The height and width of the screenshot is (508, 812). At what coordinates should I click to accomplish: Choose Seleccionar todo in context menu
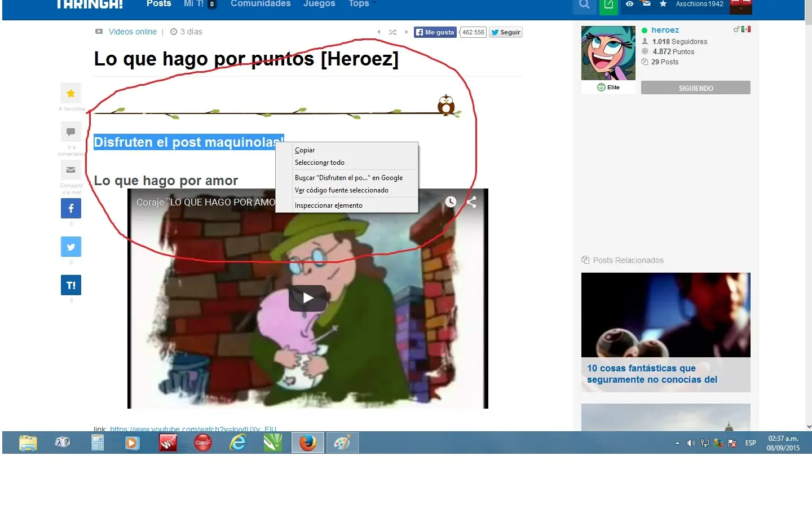click(347, 163)
